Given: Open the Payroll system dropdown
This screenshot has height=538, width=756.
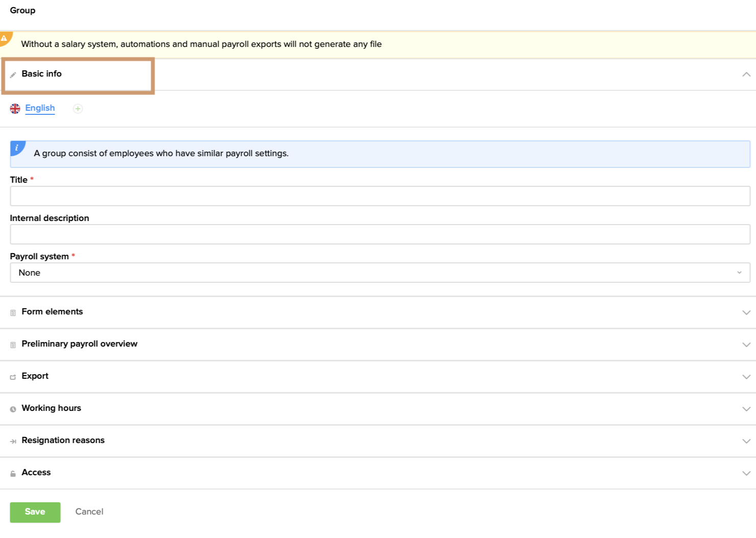Looking at the screenshot, I should click(x=380, y=273).
